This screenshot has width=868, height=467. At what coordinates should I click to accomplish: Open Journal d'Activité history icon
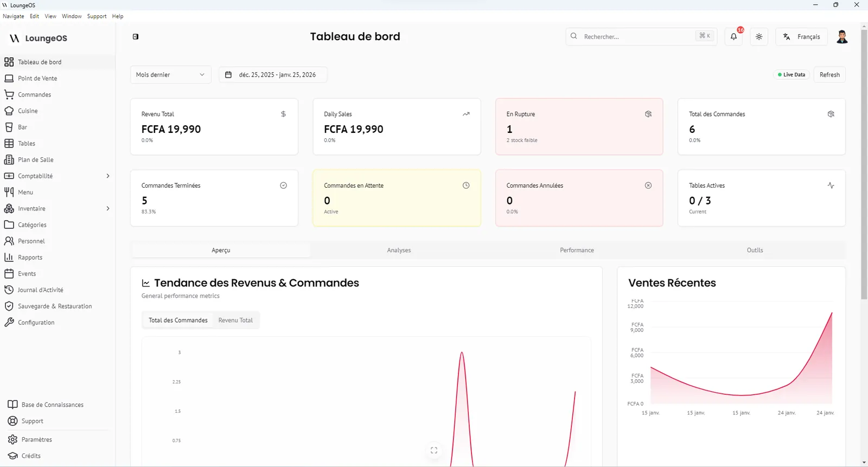[x=9, y=290]
